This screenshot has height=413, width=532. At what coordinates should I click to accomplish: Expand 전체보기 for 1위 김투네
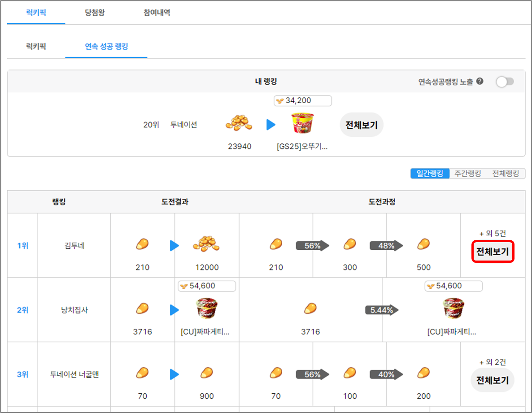coord(492,252)
